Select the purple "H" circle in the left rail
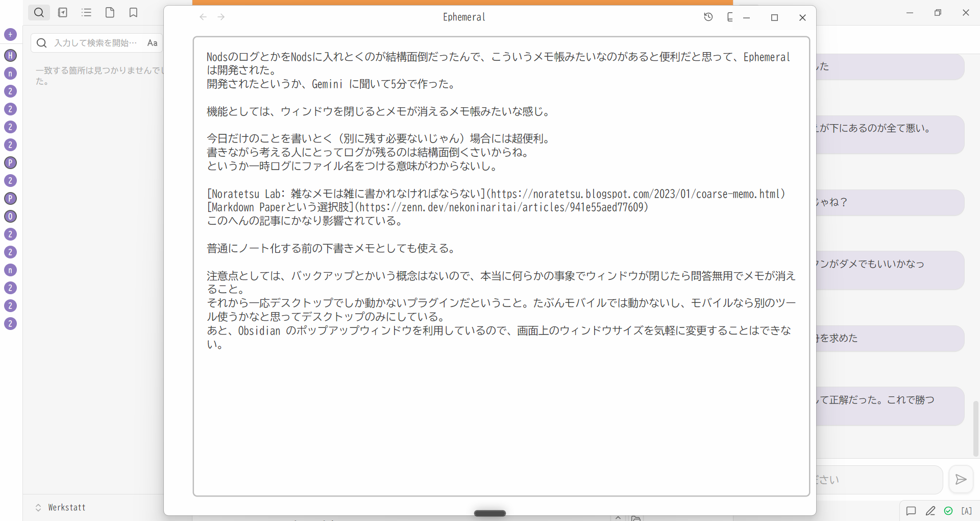This screenshot has width=980, height=521. (x=10, y=55)
